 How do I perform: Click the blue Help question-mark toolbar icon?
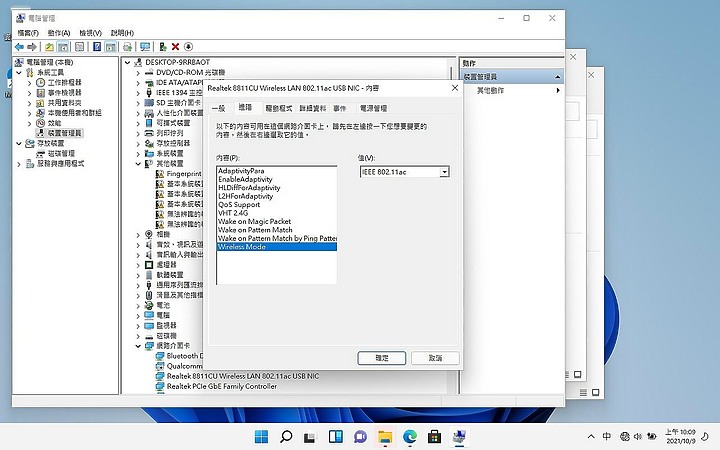97,47
